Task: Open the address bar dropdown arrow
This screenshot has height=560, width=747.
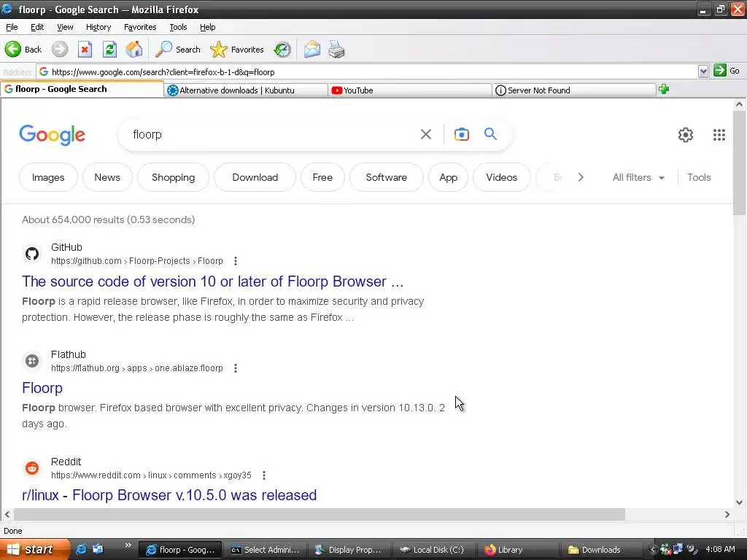Action: tap(703, 72)
